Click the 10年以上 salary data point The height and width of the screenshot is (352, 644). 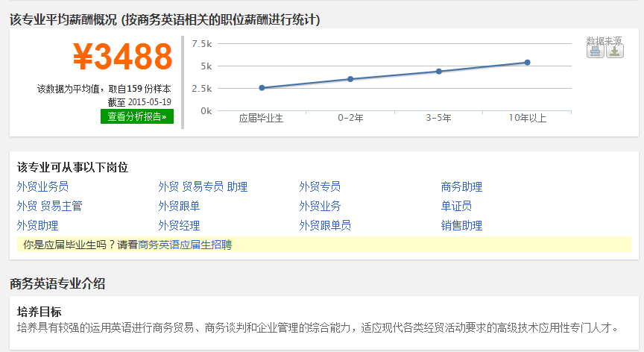pyautogui.click(x=528, y=63)
